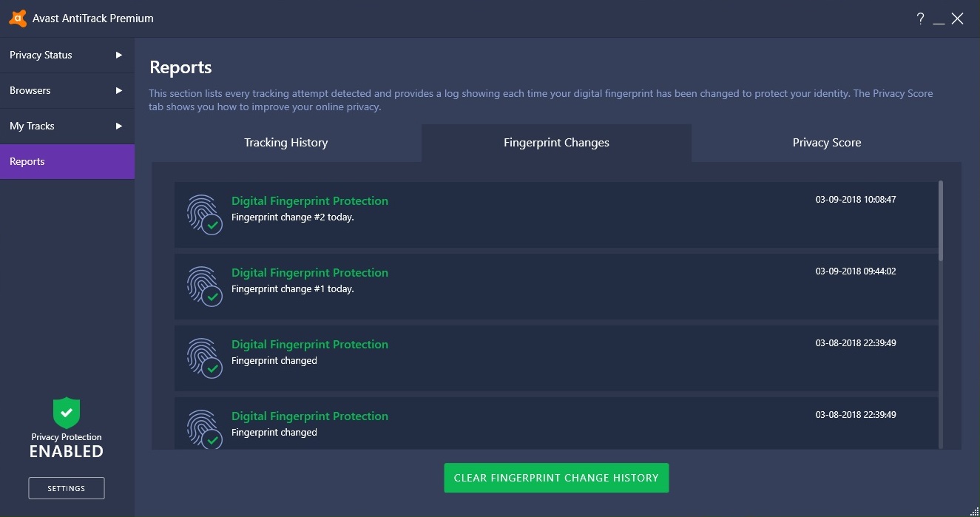This screenshot has width=980, height=517.
Task: Select Reports in the sidebar menu
Action: click(x=67, y=161)
